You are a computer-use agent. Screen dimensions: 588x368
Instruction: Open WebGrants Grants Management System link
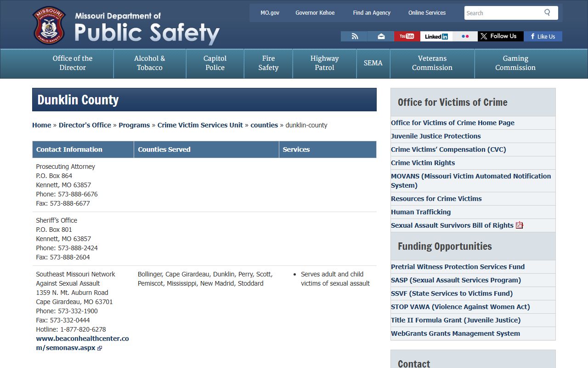point(455,333)
